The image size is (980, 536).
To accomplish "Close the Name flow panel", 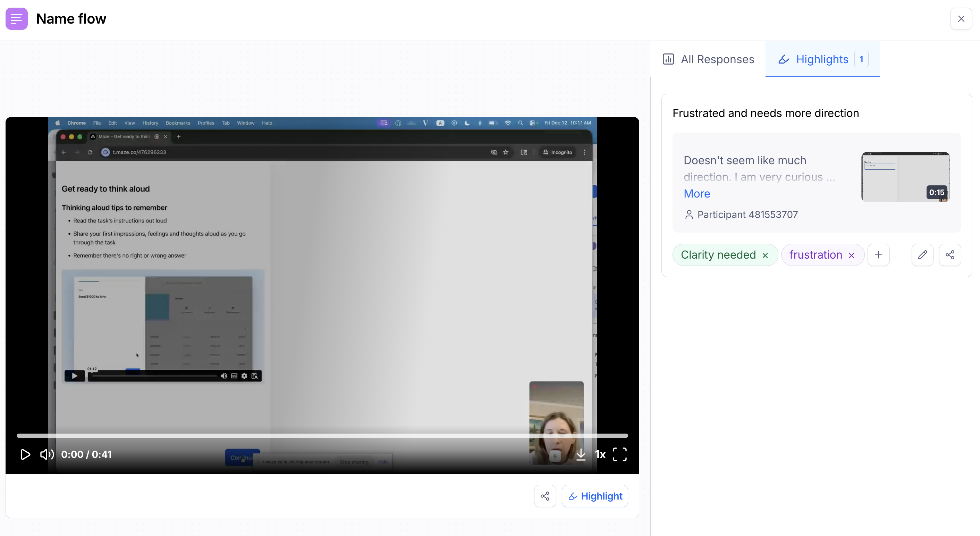I will point(961,19).
